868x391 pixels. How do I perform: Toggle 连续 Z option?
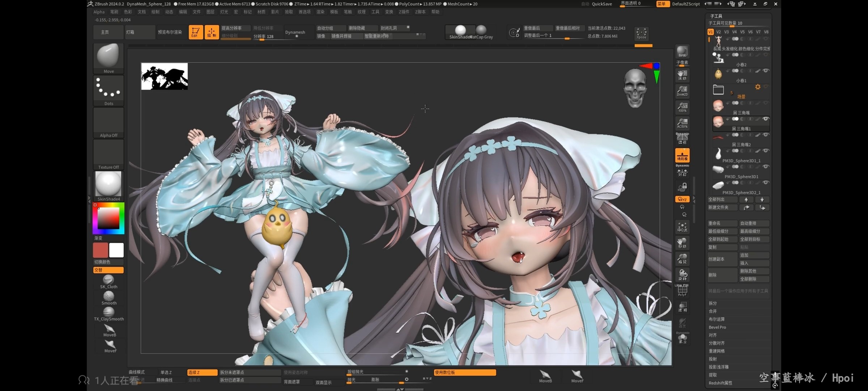pyautogui.click(x=202, y=372)
